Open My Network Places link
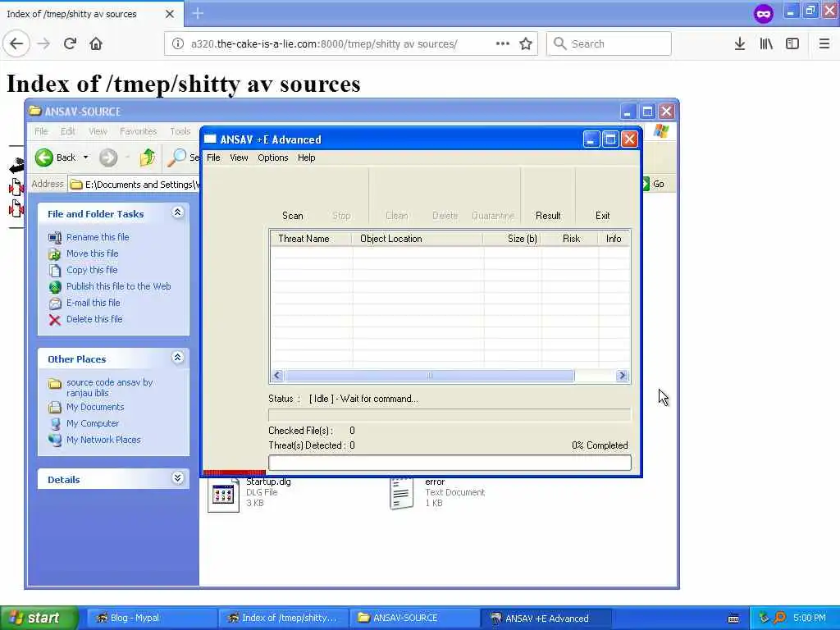The width and height of the screenshot is (840, 630). 103,440
